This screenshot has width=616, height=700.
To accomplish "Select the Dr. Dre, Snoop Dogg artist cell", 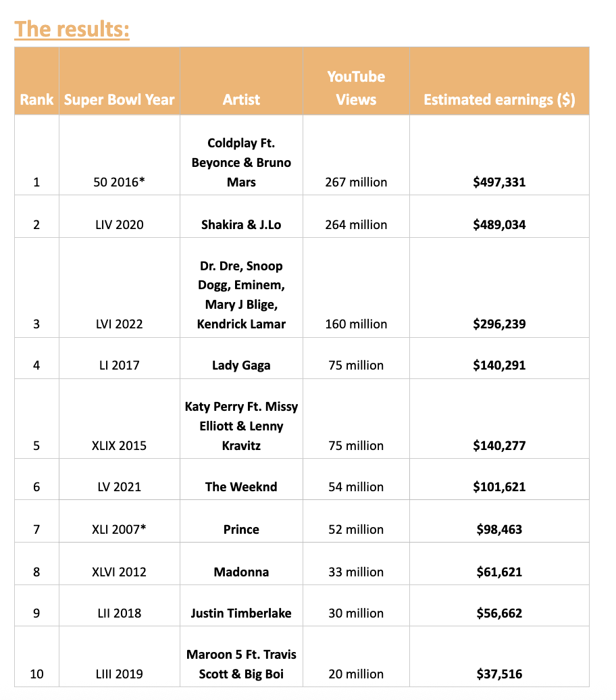I will click(241, 295).
